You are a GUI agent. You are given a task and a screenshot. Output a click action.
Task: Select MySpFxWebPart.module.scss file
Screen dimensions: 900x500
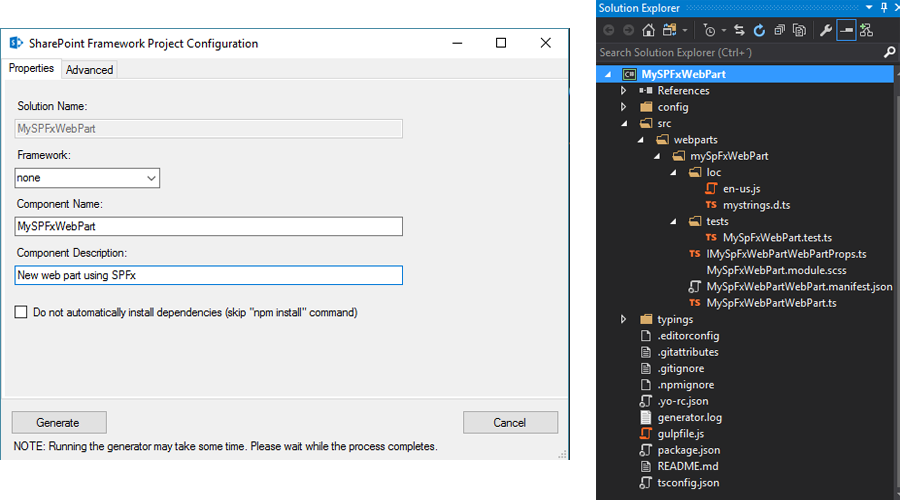(x=776, y=270)
